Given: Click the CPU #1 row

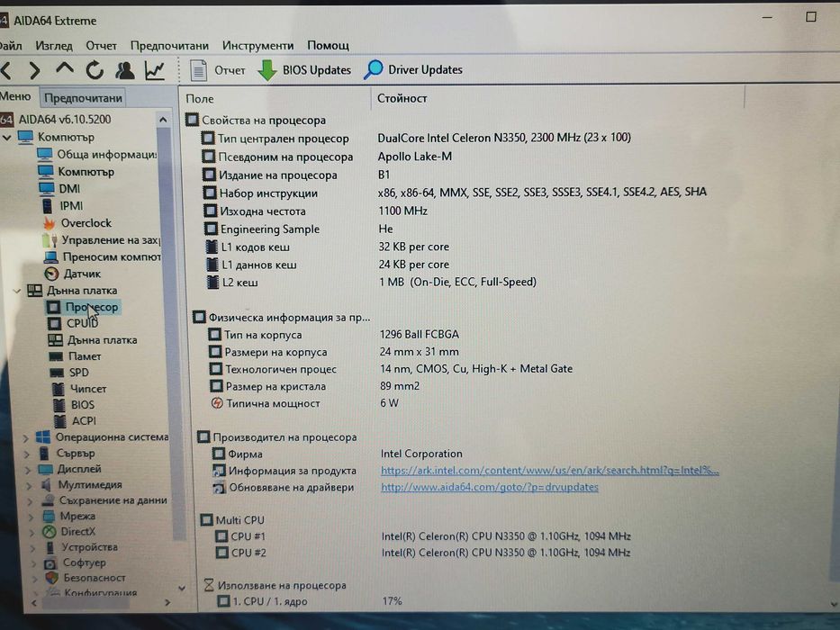Looking at the screenshot, I should [x=422, y=536].
